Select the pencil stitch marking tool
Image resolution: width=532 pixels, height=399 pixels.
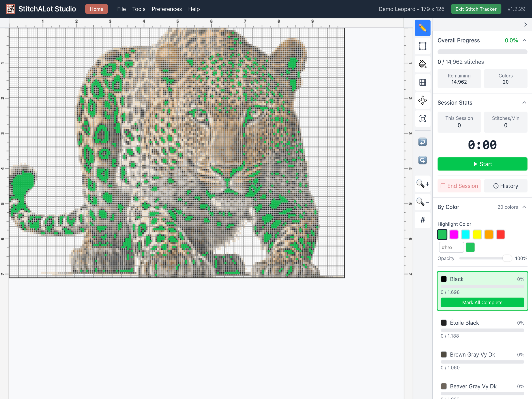[423, 28]
